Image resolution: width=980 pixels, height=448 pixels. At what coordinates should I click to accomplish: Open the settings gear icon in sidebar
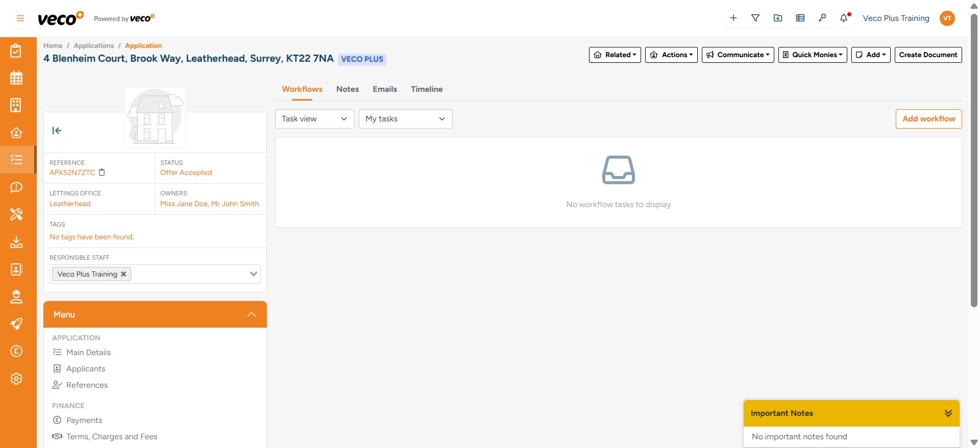(x=16, y=379)
